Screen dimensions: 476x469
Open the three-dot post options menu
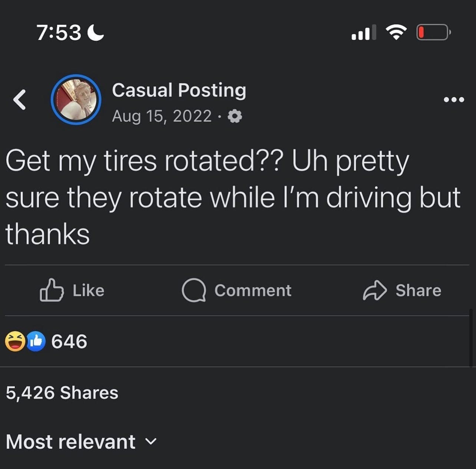[x=454, y=99]
